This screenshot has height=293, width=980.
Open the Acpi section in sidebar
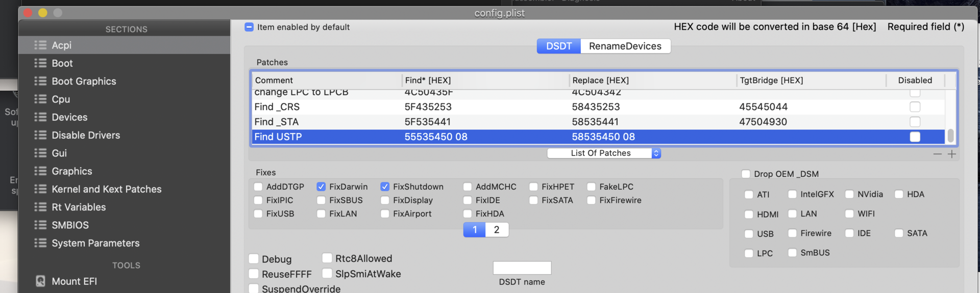pos(124,45)
